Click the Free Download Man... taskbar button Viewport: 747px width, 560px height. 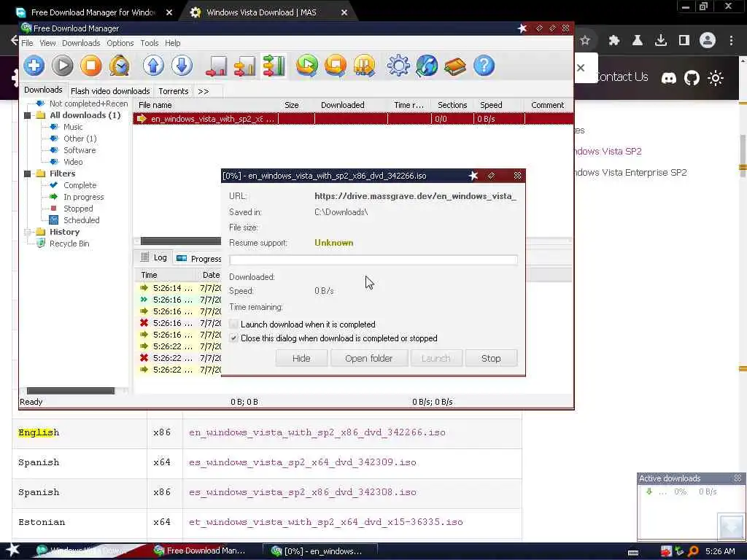coord(200,551)
